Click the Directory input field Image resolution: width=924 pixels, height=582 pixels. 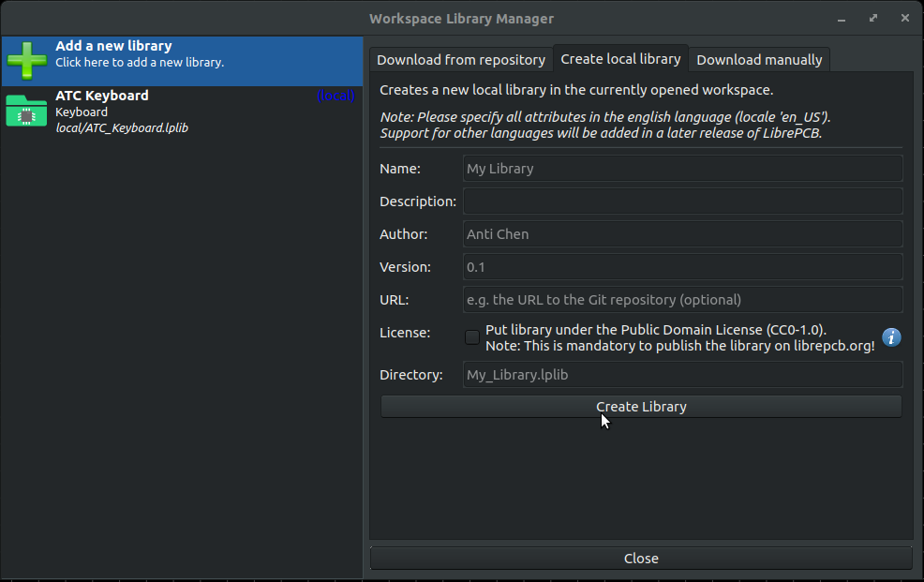682,375
